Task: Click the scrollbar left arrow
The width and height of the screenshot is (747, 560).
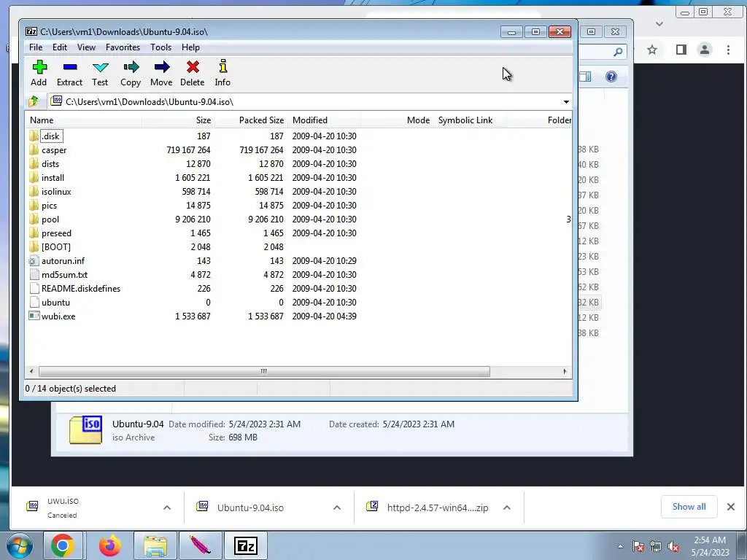Action: [31, 371]
